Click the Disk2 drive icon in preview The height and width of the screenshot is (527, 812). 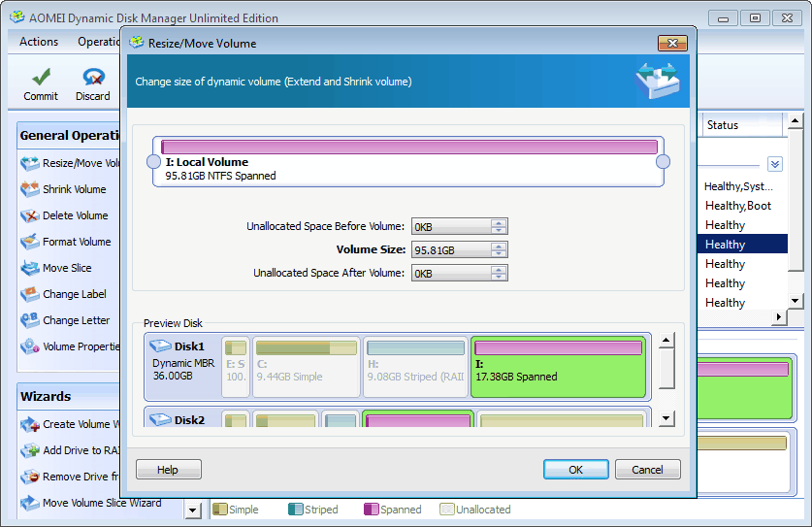(x=160, y=419)
